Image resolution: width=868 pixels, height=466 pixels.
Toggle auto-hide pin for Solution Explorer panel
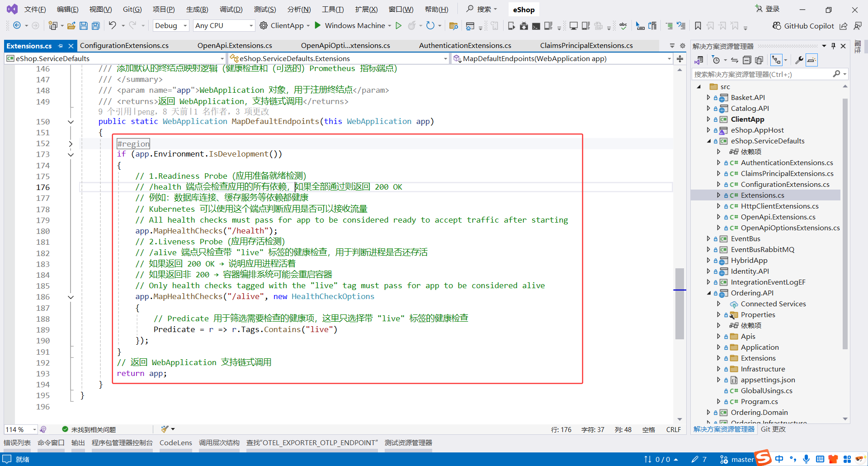833,46
